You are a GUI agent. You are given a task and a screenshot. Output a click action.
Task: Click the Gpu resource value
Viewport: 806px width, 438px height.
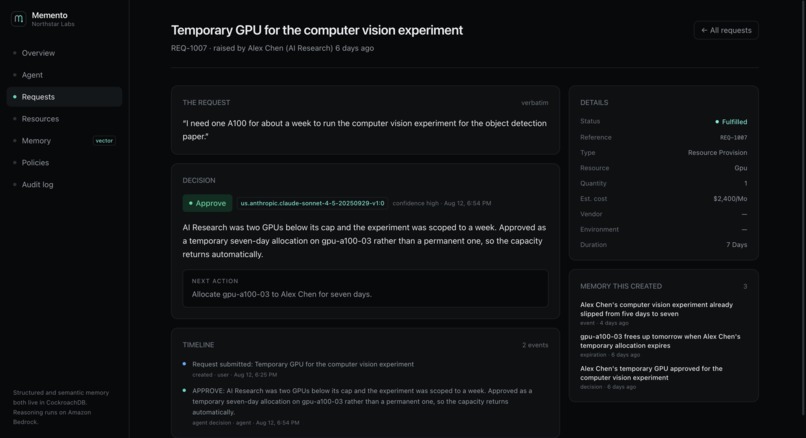[741, 168]
